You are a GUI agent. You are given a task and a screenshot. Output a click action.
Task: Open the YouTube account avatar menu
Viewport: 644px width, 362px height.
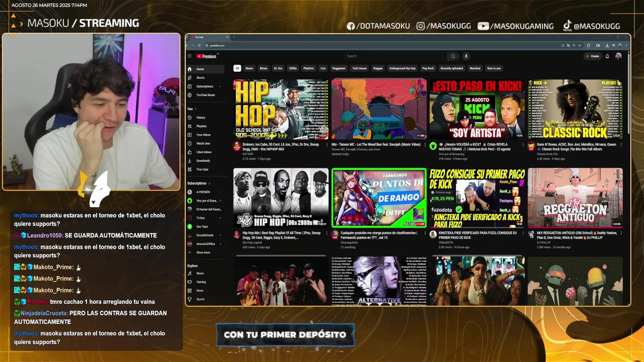pos(618,56)
